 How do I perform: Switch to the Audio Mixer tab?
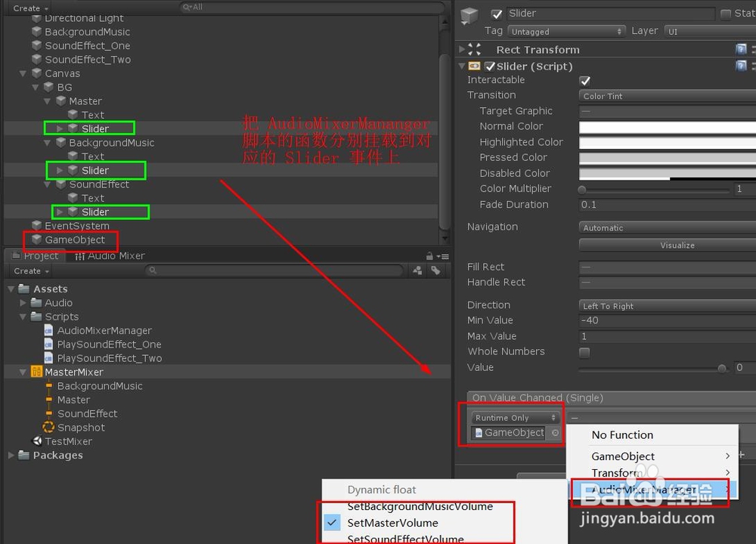(110, 256)
